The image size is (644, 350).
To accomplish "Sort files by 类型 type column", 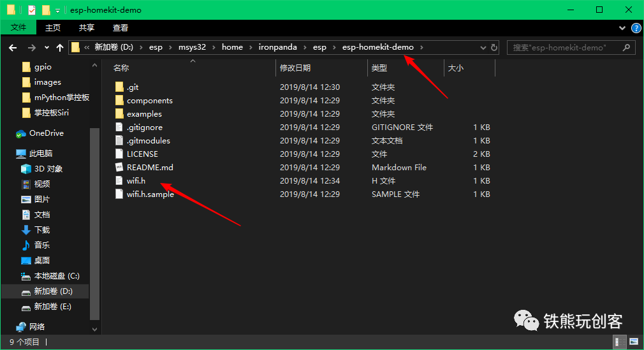I will point(406,68).
